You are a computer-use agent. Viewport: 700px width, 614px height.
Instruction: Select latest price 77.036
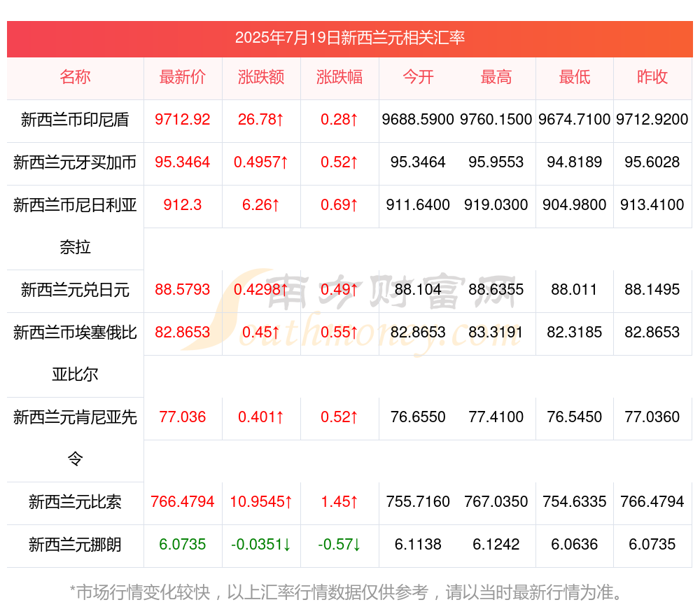(x=183, y=417)
